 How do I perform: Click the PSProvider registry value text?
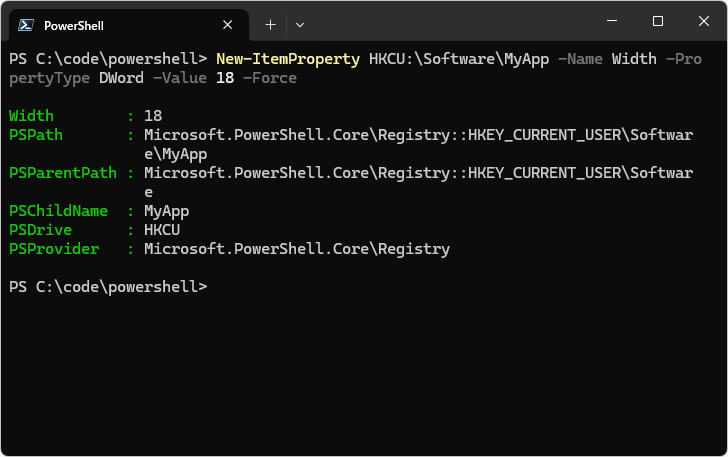[x=297, y=249]
